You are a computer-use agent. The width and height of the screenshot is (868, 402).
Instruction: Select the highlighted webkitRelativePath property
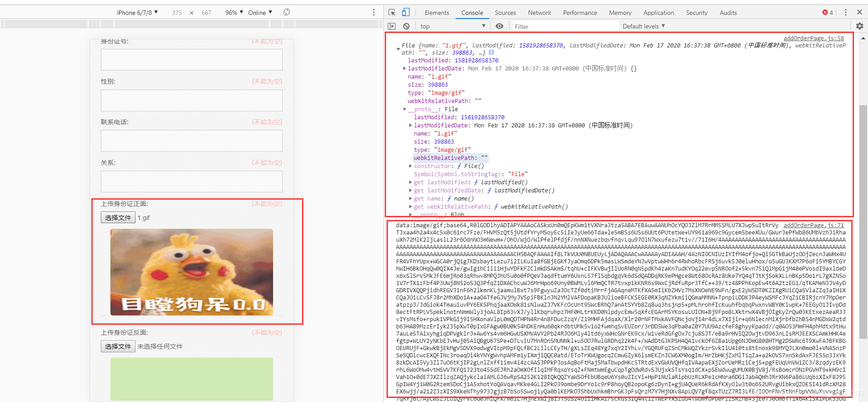click(x=451, y=158)
